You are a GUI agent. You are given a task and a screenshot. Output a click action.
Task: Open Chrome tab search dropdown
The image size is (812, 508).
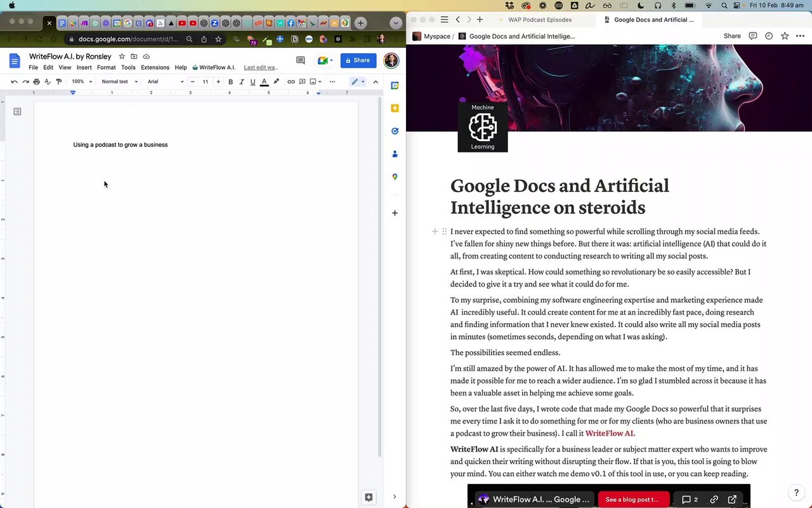(x=396, y=23)
